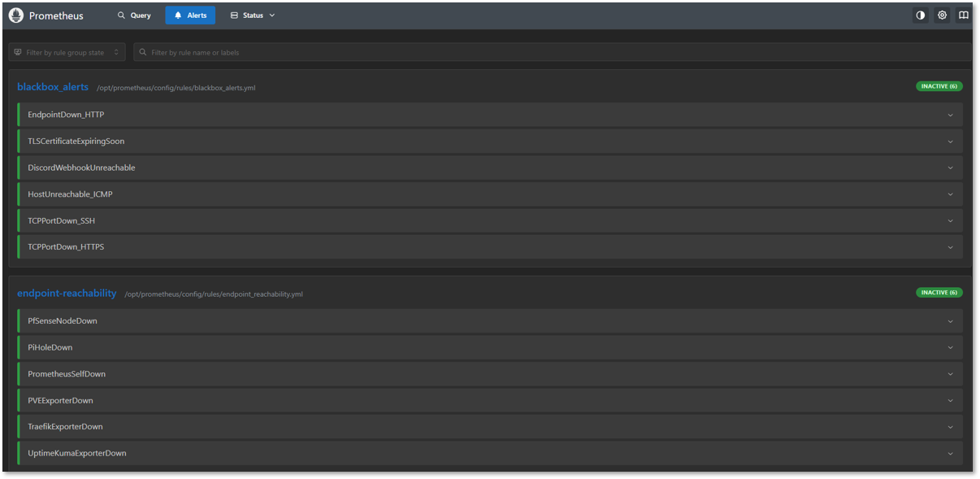Expand the TLSCertificateExpiringSoon rule details

(951, 141)
